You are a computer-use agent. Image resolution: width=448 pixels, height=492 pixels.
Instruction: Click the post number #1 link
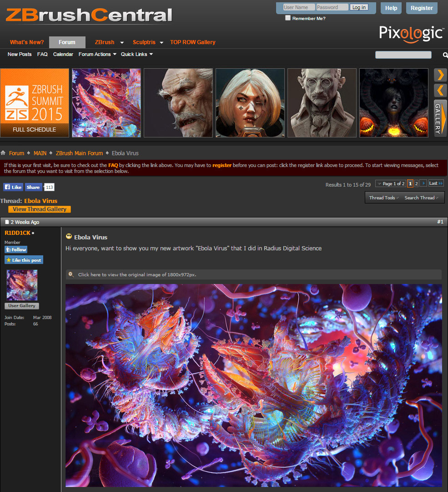(440, 222)
